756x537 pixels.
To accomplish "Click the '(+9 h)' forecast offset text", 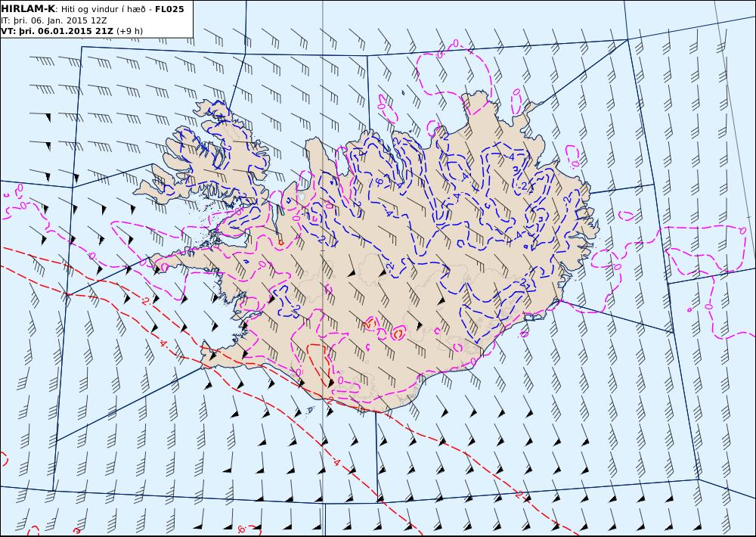I will [130, 31].
